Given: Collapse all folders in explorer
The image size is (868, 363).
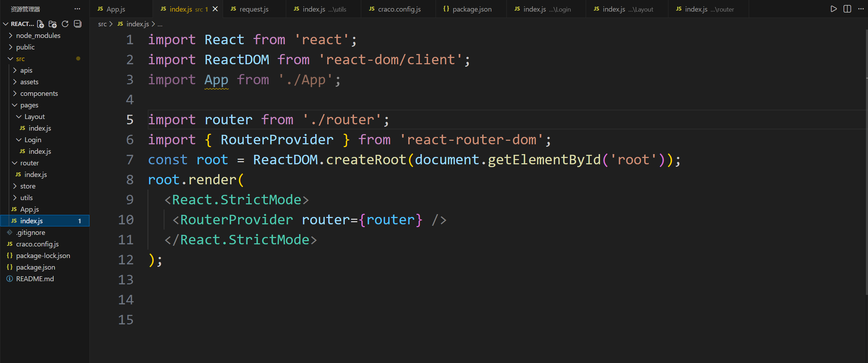Looking at the screenshot, I should tap(78, 24).
